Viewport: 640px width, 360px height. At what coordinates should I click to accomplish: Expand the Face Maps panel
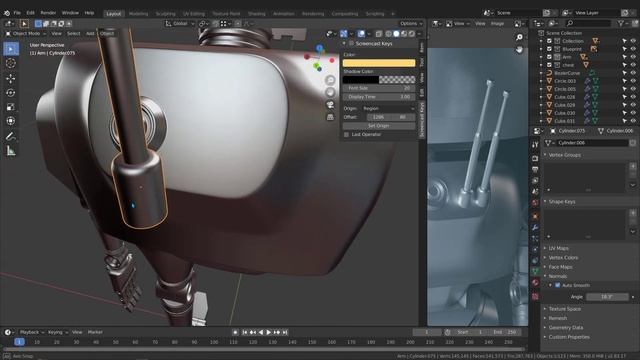(x=560, y=267)
